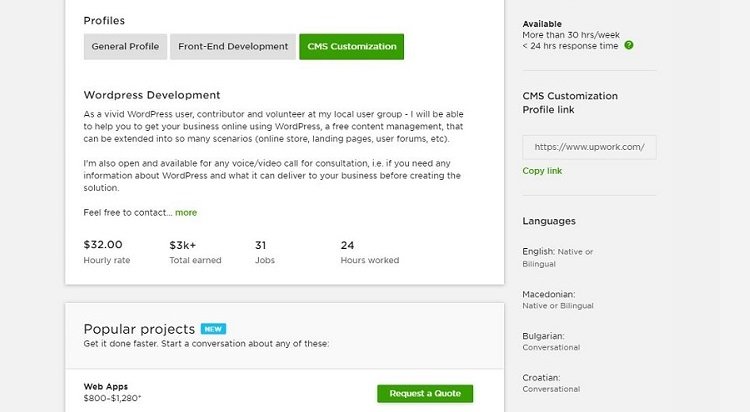750x412 pixels.
Task: Click the '$800-$1,280' price range
Action: tap(112, 398)
